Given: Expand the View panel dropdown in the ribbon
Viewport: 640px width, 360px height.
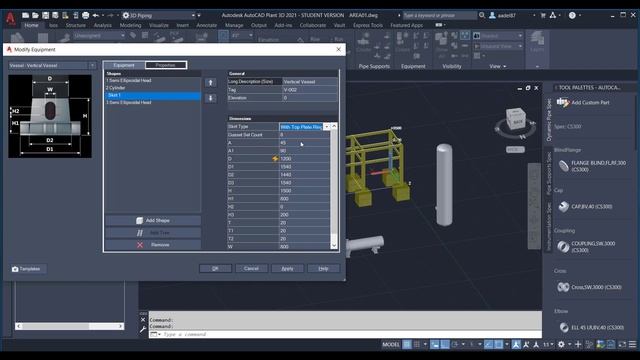Looking at the screenshot, I should pyautogui.click(x=498, y=66).
